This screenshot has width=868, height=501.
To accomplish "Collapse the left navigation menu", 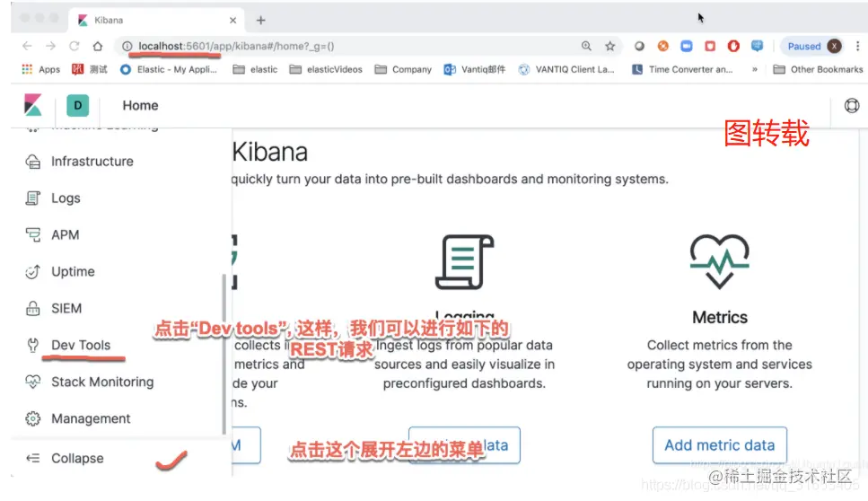I will tap(77, 459).
